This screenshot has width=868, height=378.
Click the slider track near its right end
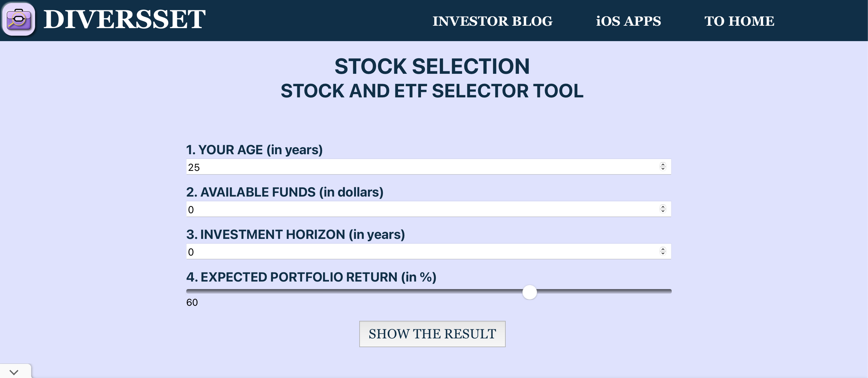pos(661,292)
